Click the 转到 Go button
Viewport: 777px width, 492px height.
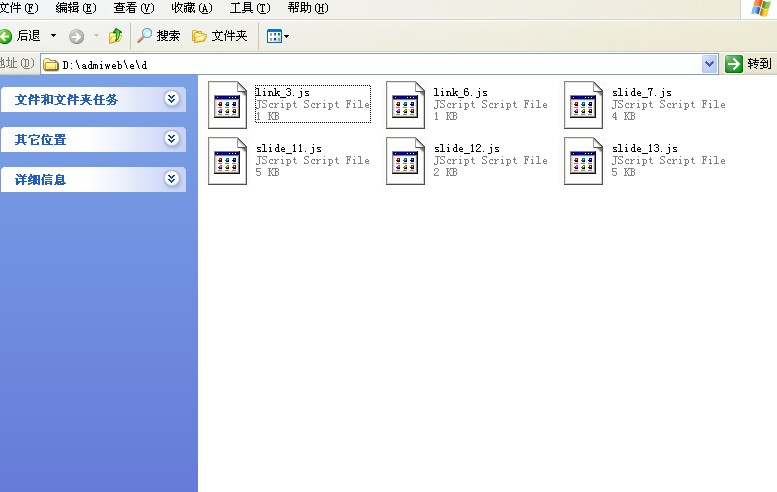click(749, 64)
